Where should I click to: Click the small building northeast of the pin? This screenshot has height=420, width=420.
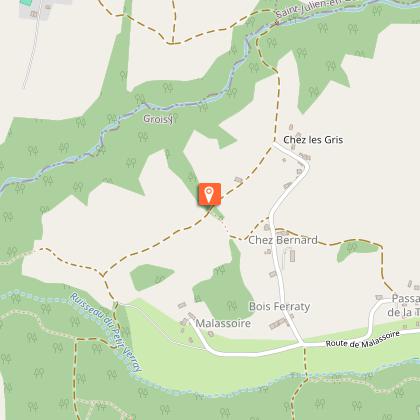(x=238, y=180)
